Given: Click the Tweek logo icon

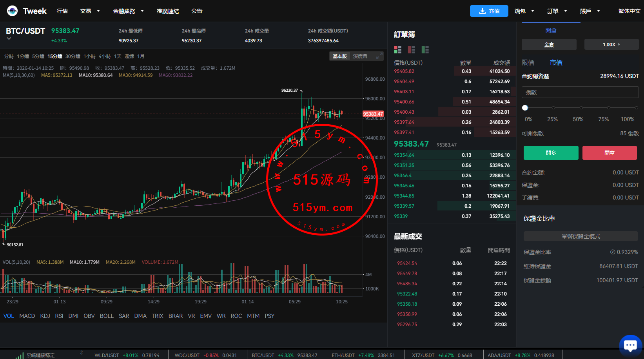Looking at the screenshot, I should pyautogui.click(x=12, y=11).
